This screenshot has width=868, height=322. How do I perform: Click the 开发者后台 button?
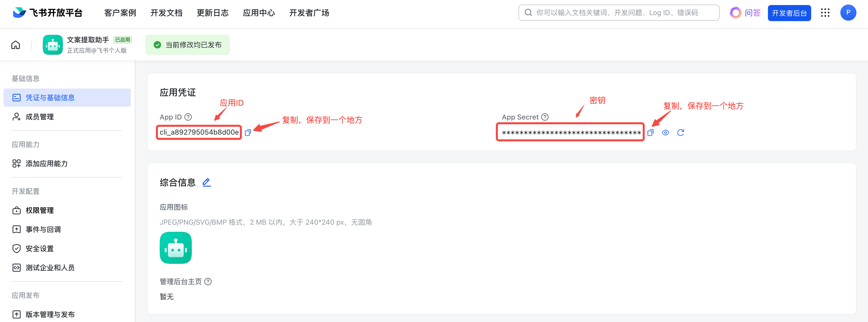(789, 13)
